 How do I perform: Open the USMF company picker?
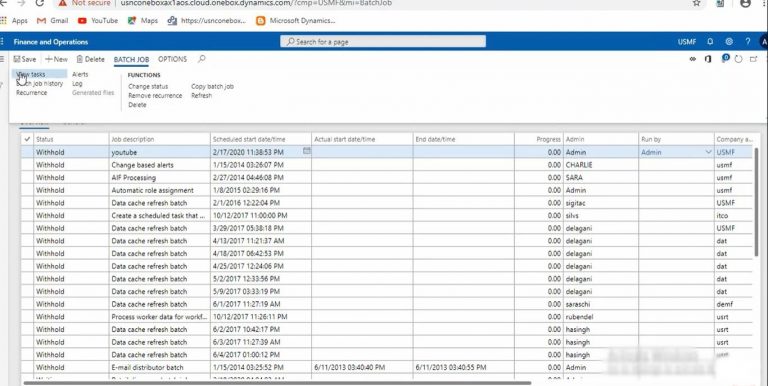(x=687, y=42)
